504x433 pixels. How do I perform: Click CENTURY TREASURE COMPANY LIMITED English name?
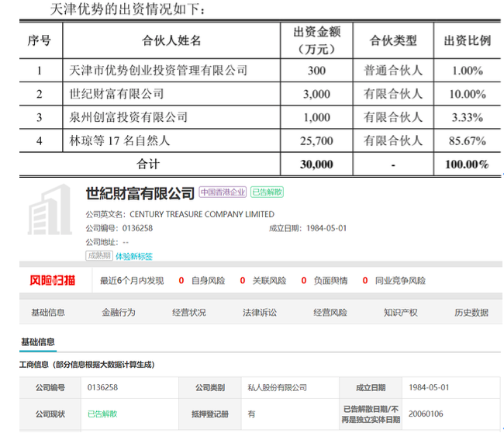pyautogui.click(x=202, y=214)
